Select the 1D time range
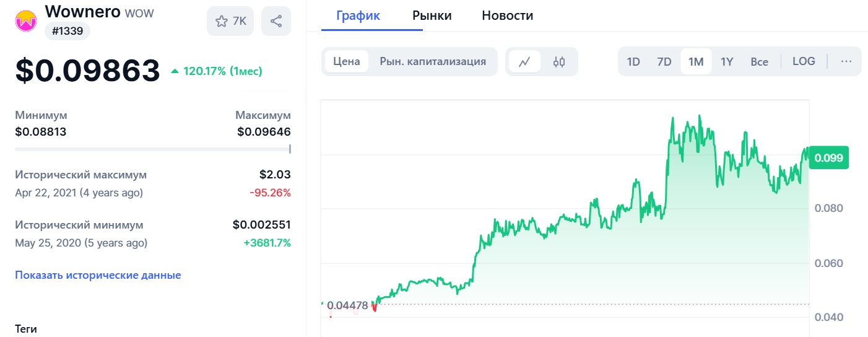The image size is (868, 337). 633,61
